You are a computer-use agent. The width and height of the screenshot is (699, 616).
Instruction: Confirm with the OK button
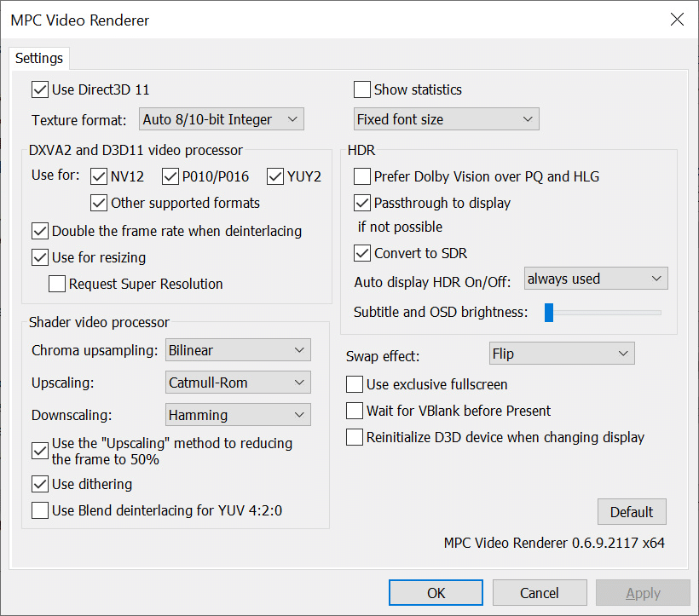[x=436, y=593]
